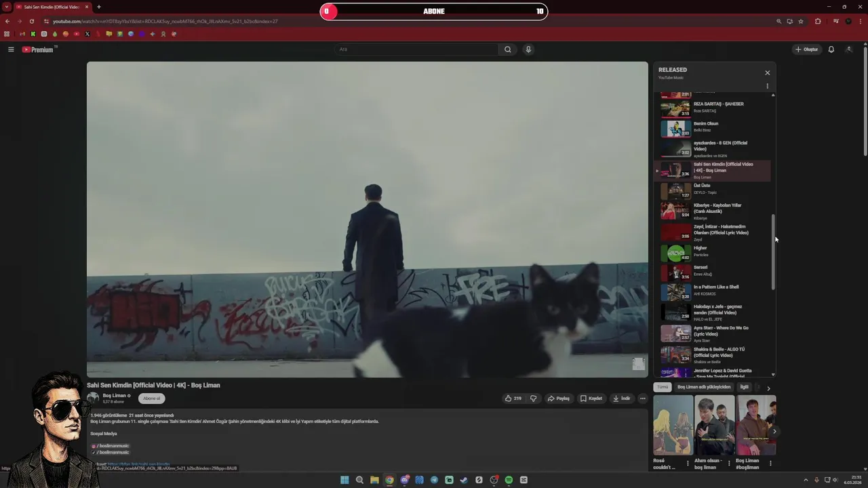Click the Paylaş share button
868x488 pixels.
[x=559, y=399]
